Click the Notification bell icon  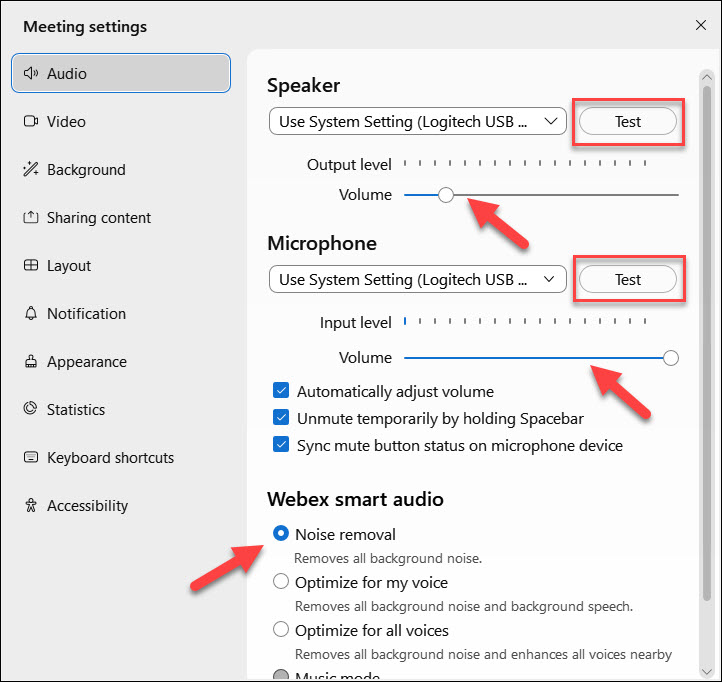[x=30, y=314]
